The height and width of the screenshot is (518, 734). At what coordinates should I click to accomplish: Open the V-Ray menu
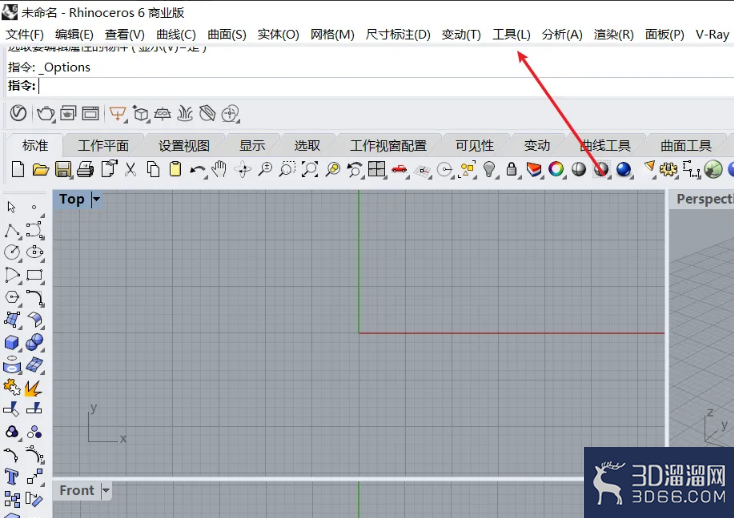[x=712, y=35]
